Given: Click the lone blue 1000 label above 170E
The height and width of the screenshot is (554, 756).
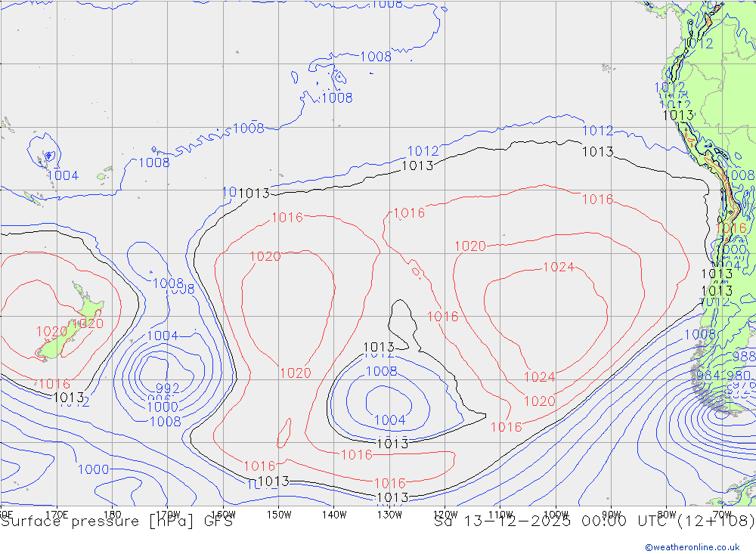Looking at the screenshot, I should [x=94, y=469].
